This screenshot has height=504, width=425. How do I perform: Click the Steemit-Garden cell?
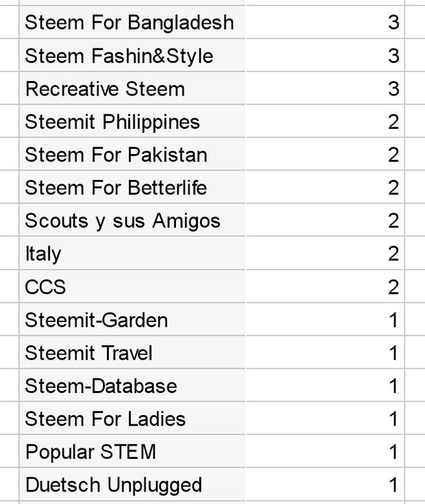pos(132,320)
